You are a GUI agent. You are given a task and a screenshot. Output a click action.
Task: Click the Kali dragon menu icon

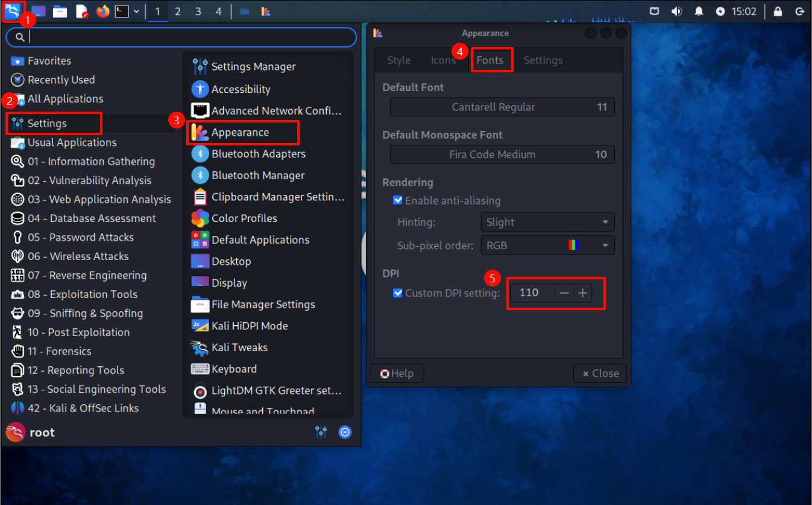point(13,11)
